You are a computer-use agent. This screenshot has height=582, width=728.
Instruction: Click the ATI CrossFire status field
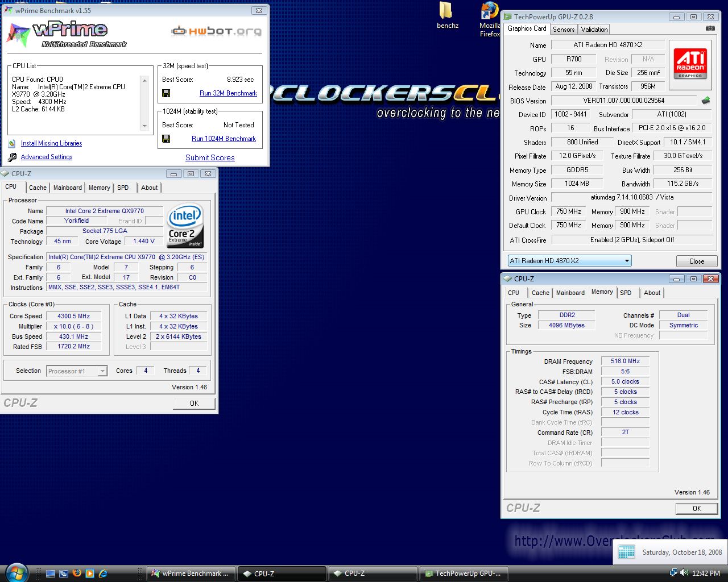coord(632,240)
